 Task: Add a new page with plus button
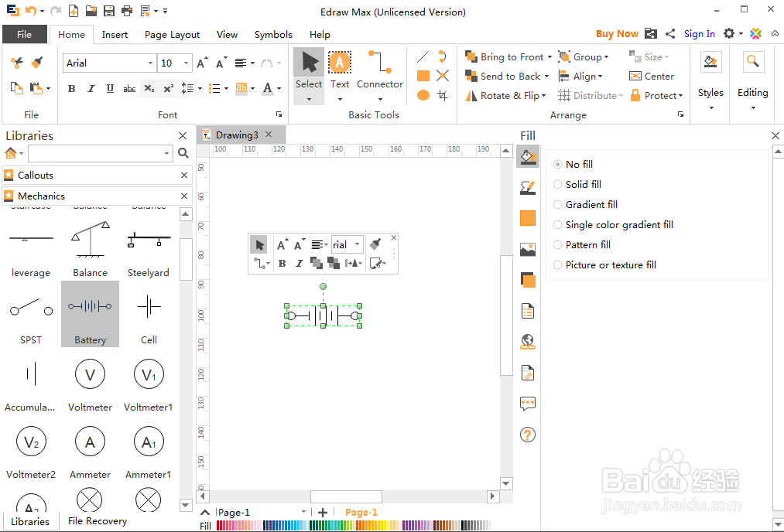click(x=323, y=513)
